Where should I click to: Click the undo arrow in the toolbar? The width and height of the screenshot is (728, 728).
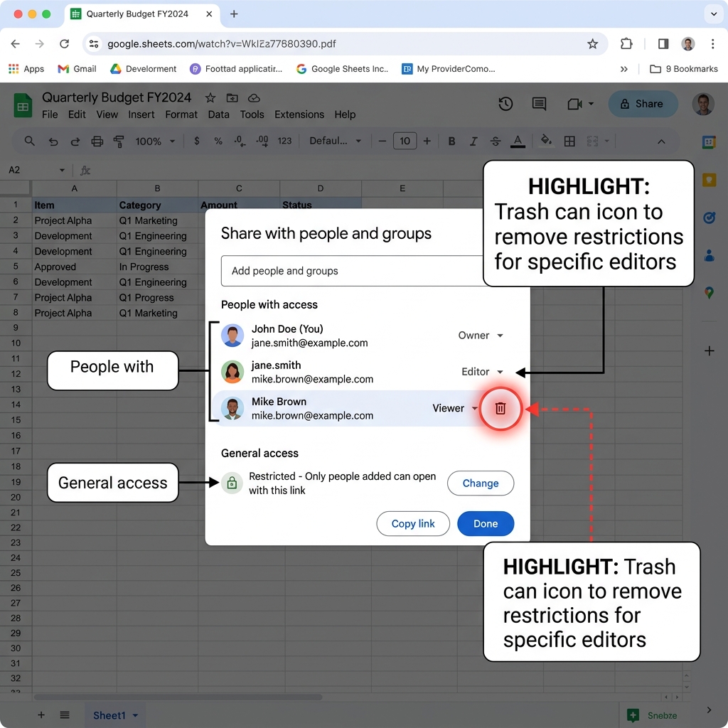pos(53,141)
